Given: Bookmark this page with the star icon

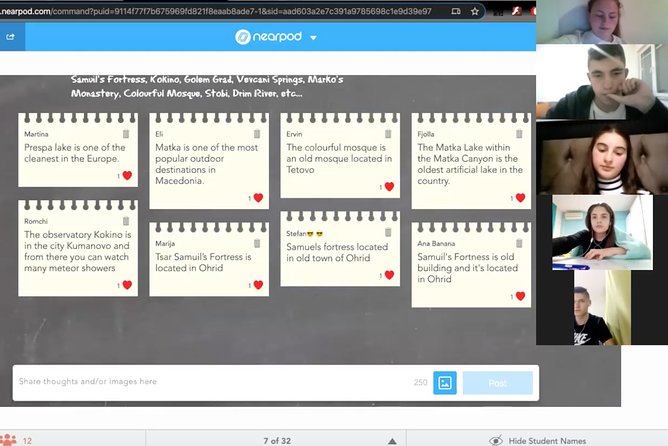Looking at the screenshot, I should (474, 12).
